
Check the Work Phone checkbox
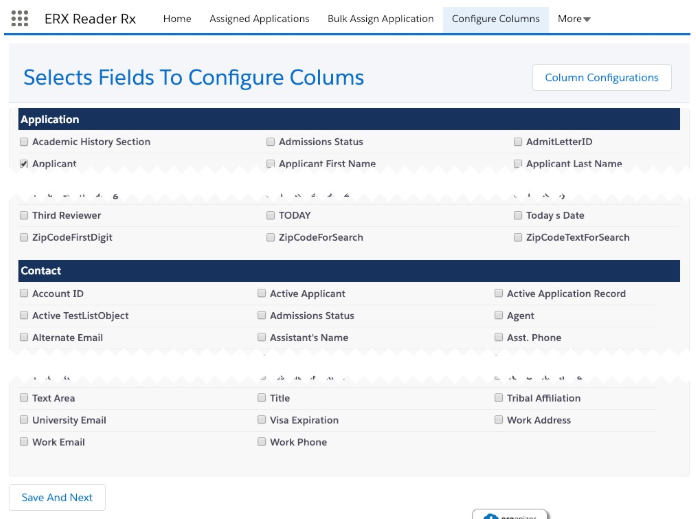click(x=262, y=442)
